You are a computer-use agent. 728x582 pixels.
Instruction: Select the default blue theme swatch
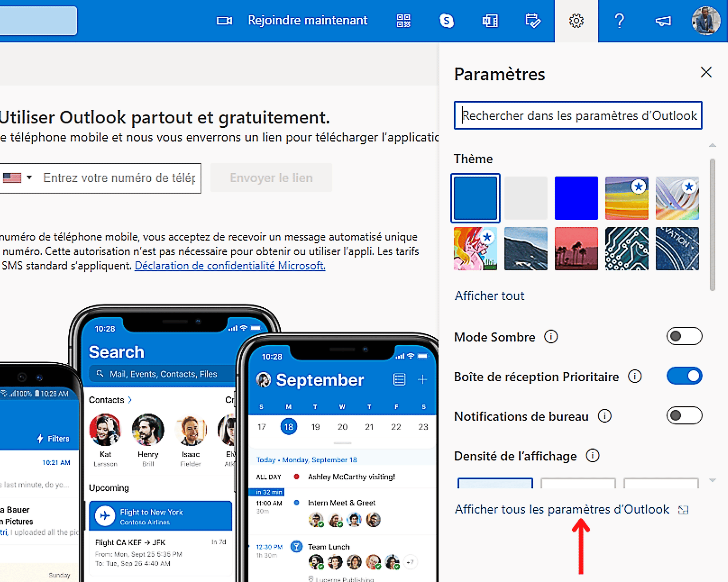click(475, 198)
